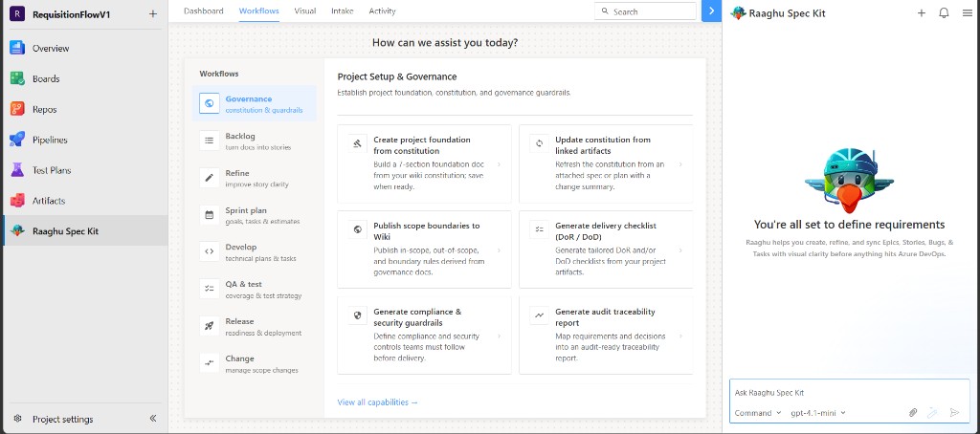Add a new item beside RequisitionFlowV1
This screenshot has width=980, height=434.
click(153, 14)
